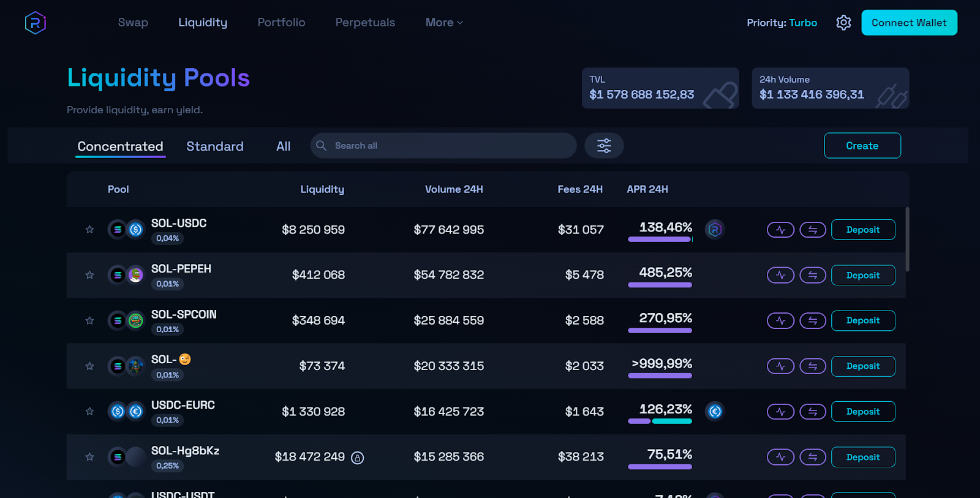Click the USDC-EURC token pair icons
Viewport: 980px width, 498px height.
click(126, 412)
